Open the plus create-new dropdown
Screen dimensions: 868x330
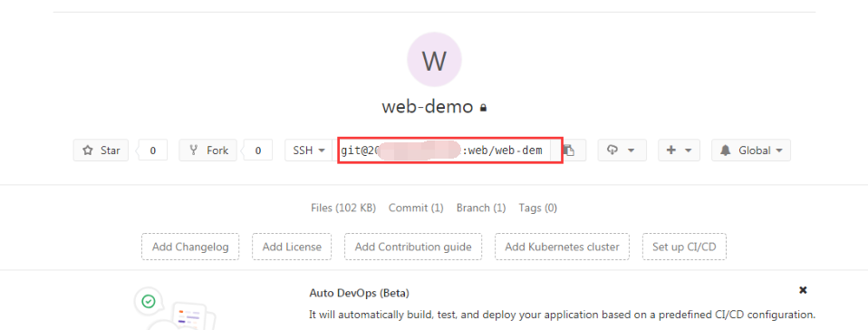(x=679, y=150)
